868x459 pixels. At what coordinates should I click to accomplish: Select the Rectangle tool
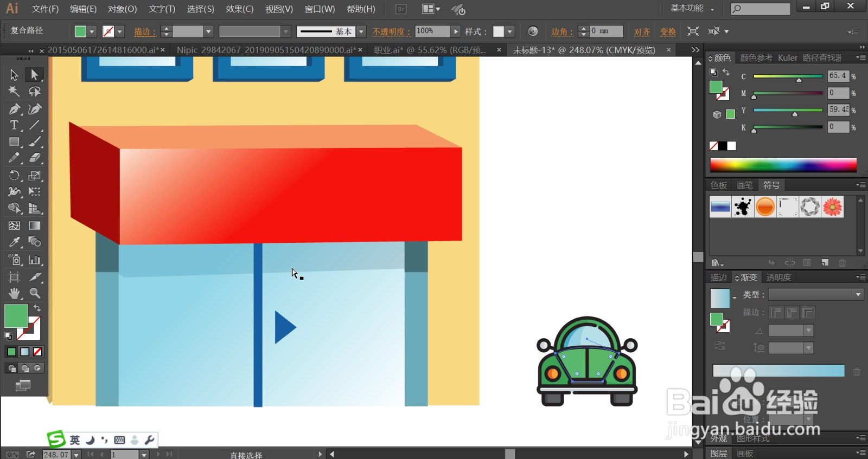click(x=14, y=142)
